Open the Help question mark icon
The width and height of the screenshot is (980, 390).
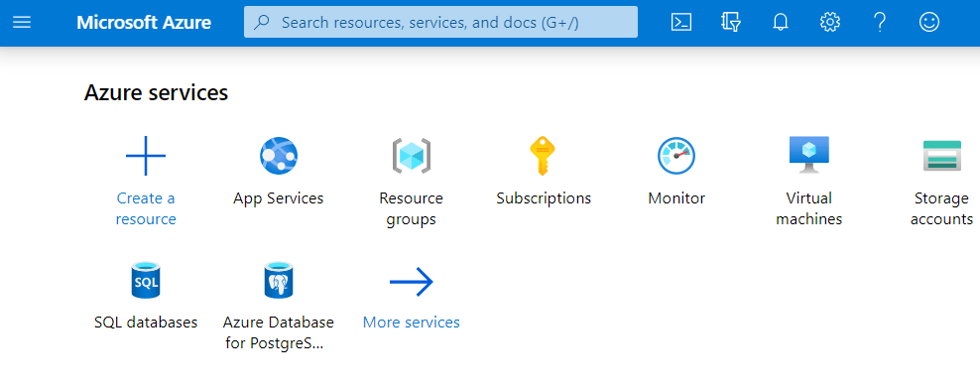(880, 23)
